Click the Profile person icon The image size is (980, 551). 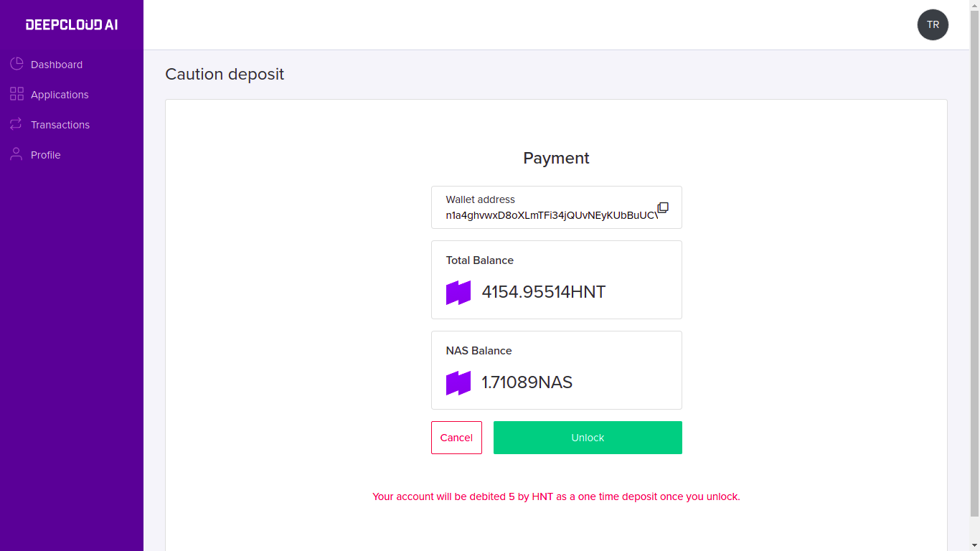click(16, 154)
